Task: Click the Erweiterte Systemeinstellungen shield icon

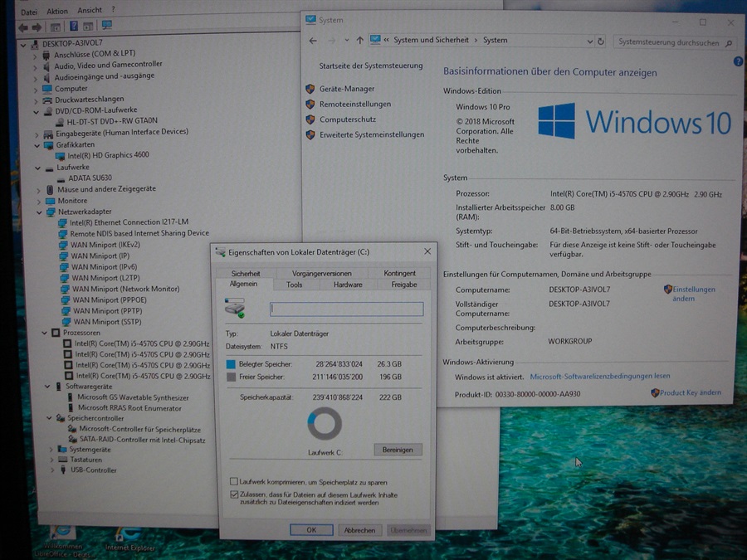Action: (310, 134)
